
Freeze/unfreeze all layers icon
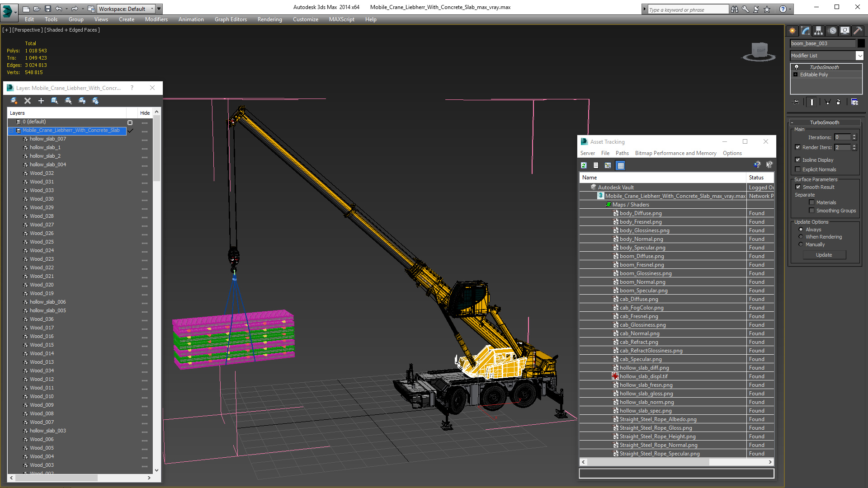point(95,101)
